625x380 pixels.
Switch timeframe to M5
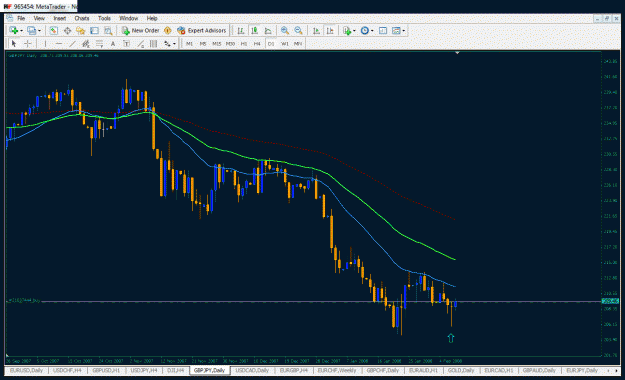203,43
